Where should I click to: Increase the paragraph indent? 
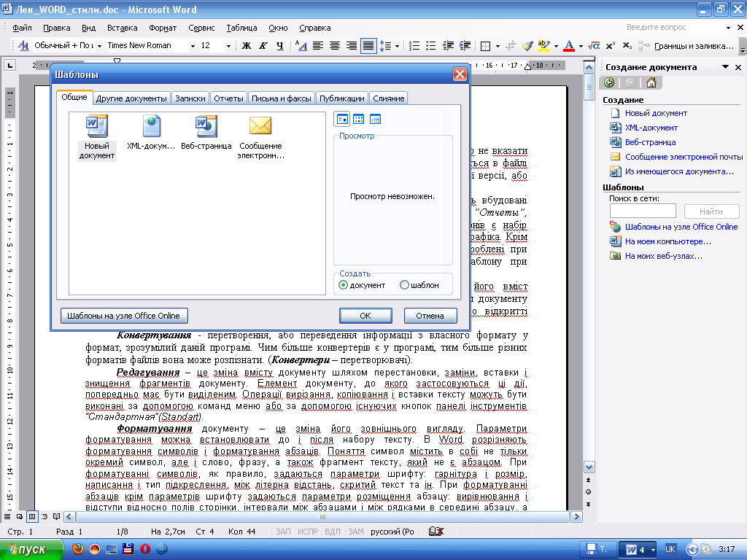(x=465, y=46)
